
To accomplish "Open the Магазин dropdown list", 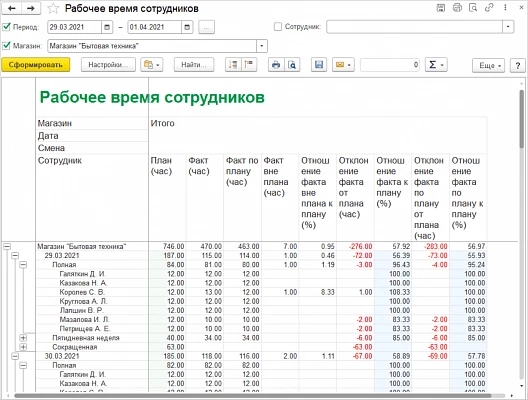I will pyautogui.click(x=262, y=46).
